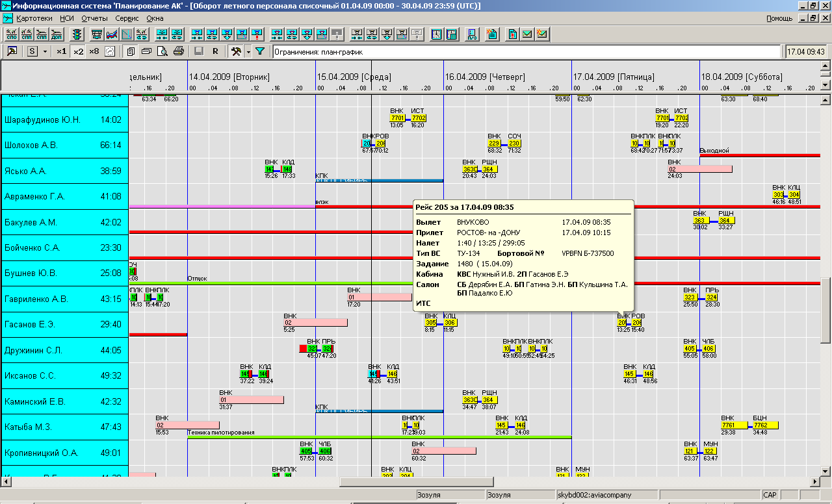This screenshot has height=504, width=832.
Task: Open the Отчеты menu
Action: point(95,18)
